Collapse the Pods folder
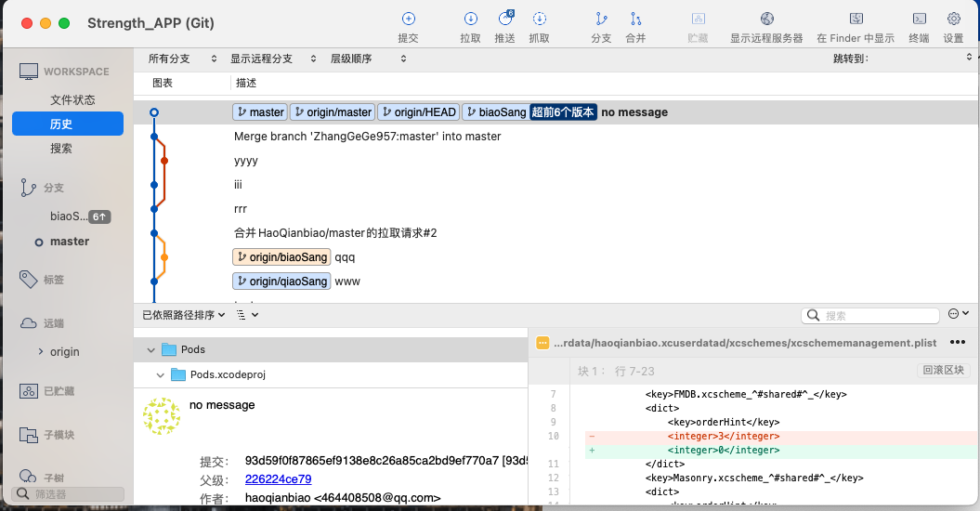The width and height of the screenshot is (980, 511). point(150,350)
